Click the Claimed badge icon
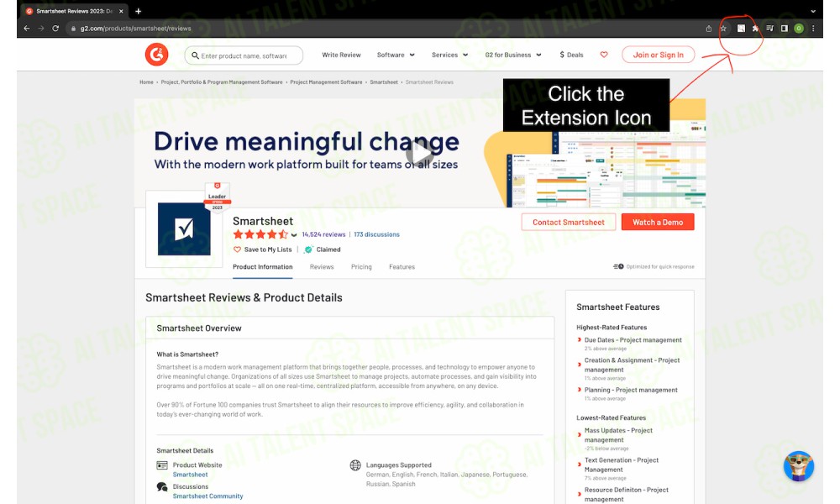The width and height of the screenshot is (840, 504). 308,249
